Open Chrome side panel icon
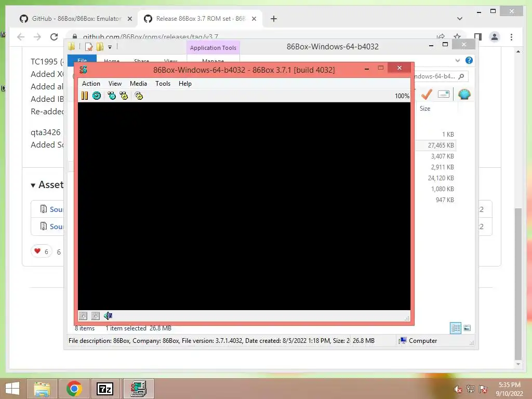 [478, 37]
